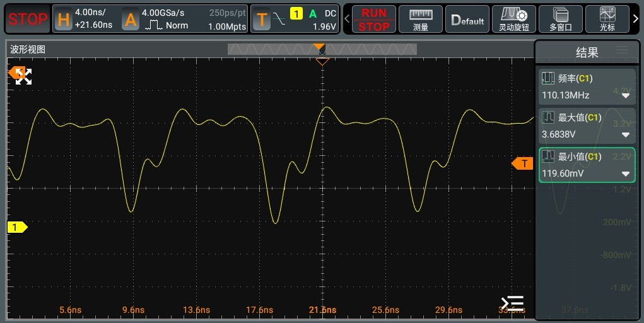Toggle the results panel collapse icon
Image resolution: width=644 pixels, height=323 pixels.
point(513,303)
